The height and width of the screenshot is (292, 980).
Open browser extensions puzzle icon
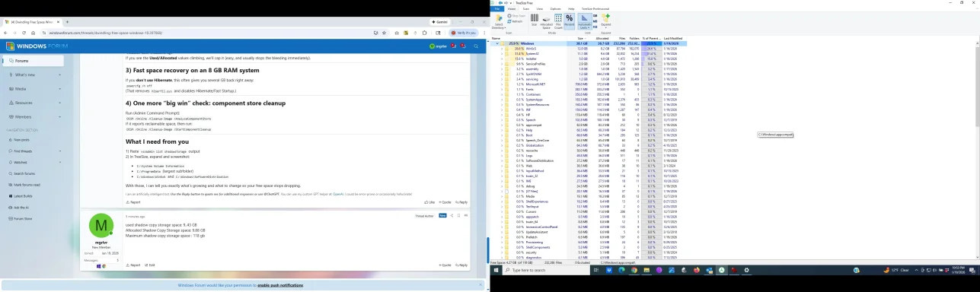tap(424, 33)
